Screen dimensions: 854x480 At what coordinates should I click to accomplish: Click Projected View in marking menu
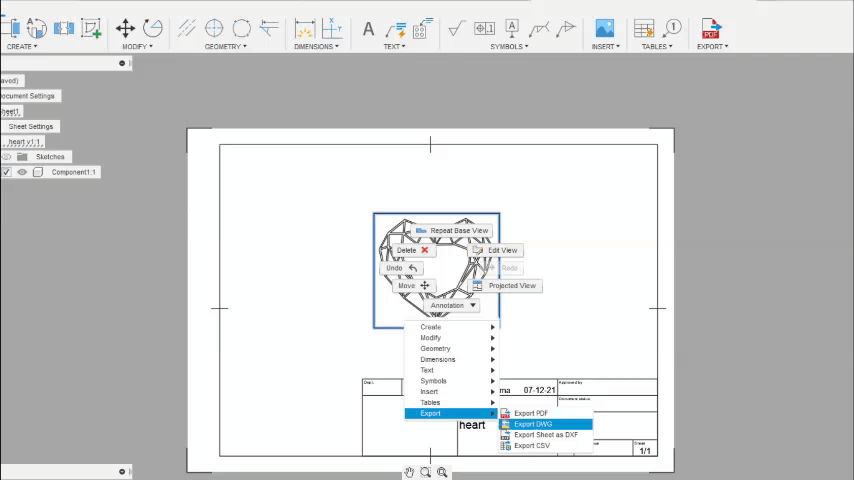click(505, 285)
